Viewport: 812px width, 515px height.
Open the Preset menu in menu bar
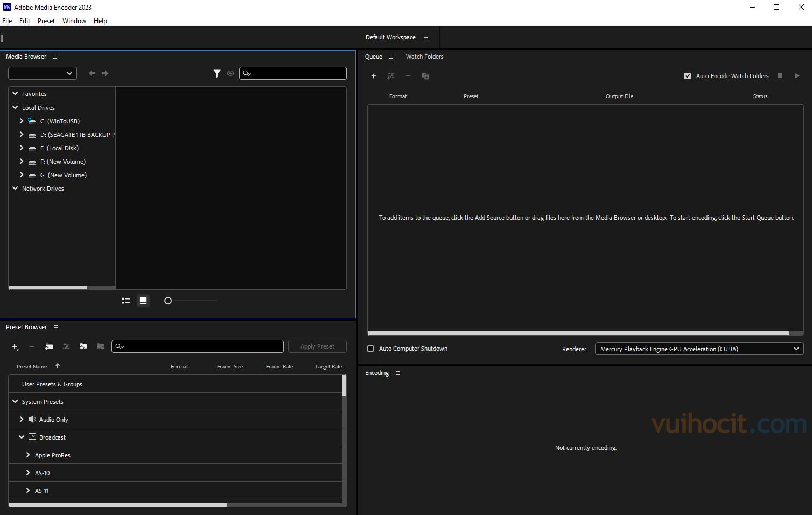46,21
